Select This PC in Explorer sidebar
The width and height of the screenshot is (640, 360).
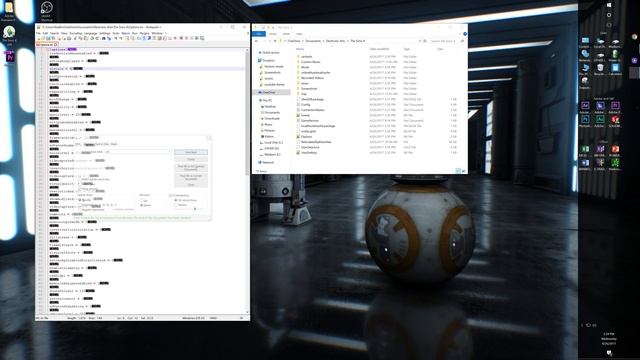tap(265, 100)
